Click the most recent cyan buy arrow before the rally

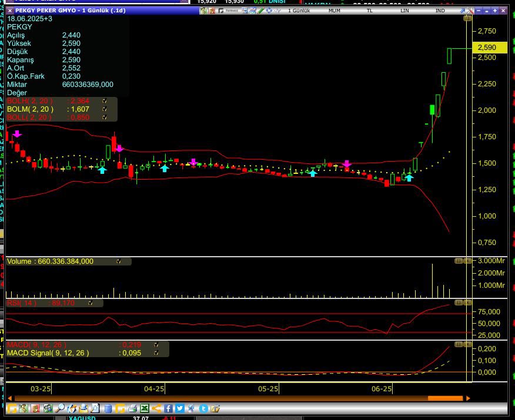tap(409, 178)
